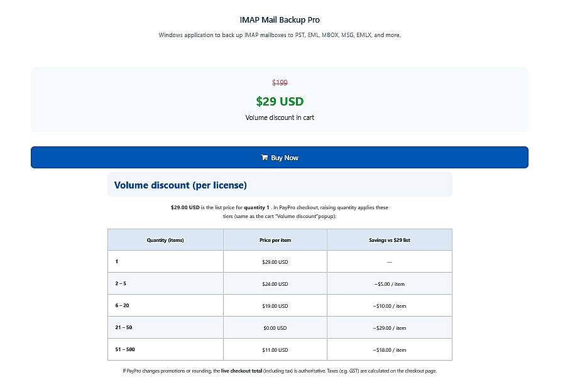Click the $29.00 USD price cell
Image resolution: width=575 pixels, height=392 pixels.
(275, 261)
